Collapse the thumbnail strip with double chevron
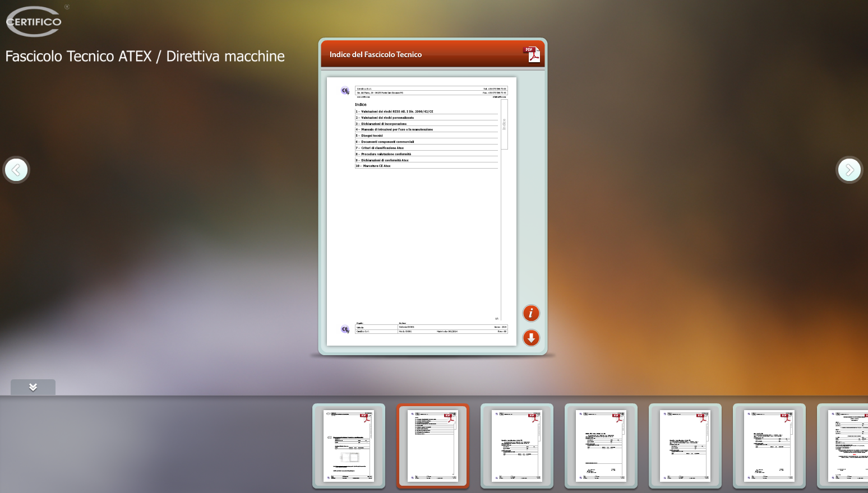The width and height of the screenshot is (868, 493). tap(33, 387)
